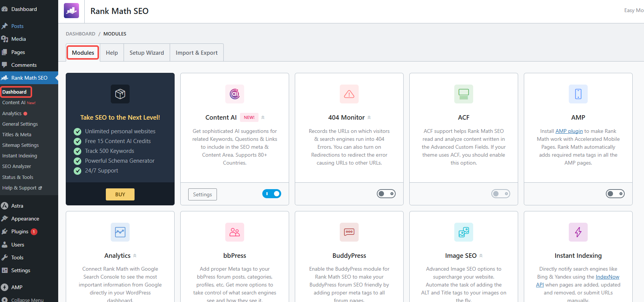
Task: Click the 404 Monitor warning icon
Action: click(x=349, y=94)
